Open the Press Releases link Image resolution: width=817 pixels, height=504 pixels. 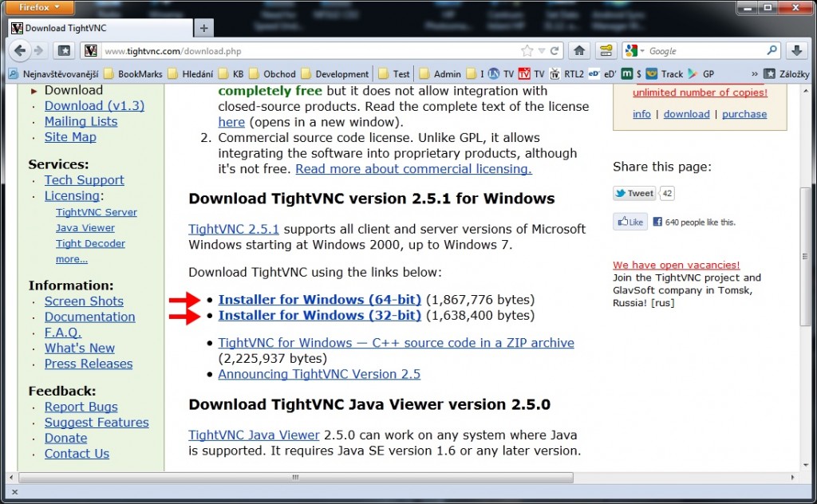tap(88, 364)
